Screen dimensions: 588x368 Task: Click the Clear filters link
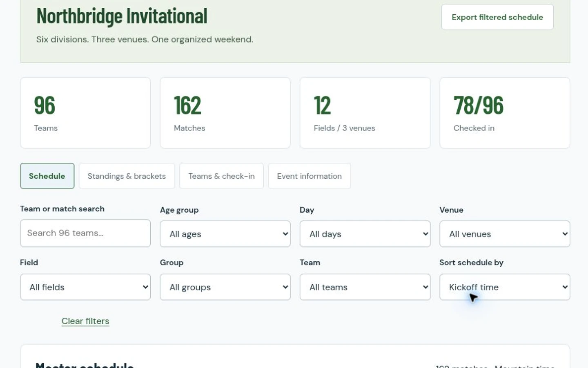coord(85,321)
